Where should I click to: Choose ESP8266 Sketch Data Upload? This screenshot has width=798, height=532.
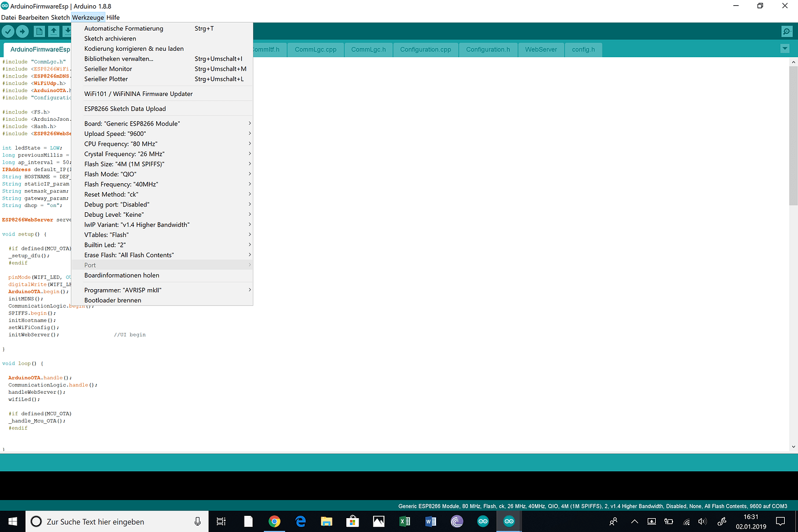125,108
